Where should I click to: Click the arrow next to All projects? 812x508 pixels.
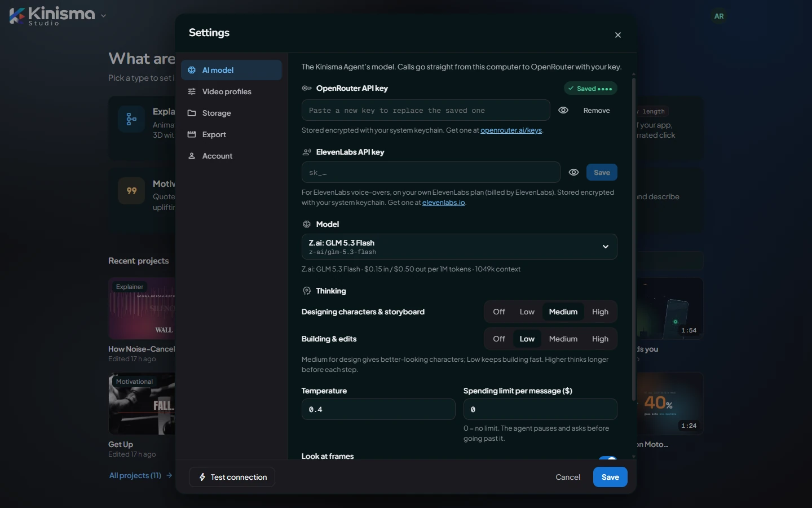click(169, 475)
